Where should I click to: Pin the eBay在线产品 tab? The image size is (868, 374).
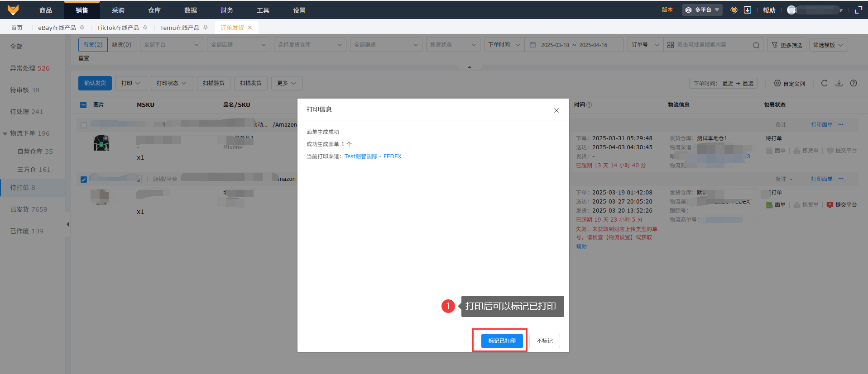pos(82,28)
